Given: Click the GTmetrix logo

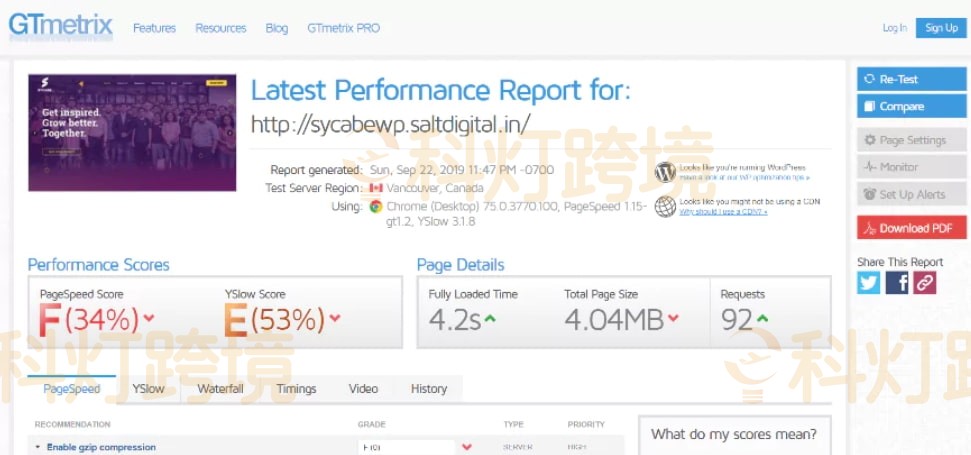Looking at the screenshot, I should tap(61, 27).
